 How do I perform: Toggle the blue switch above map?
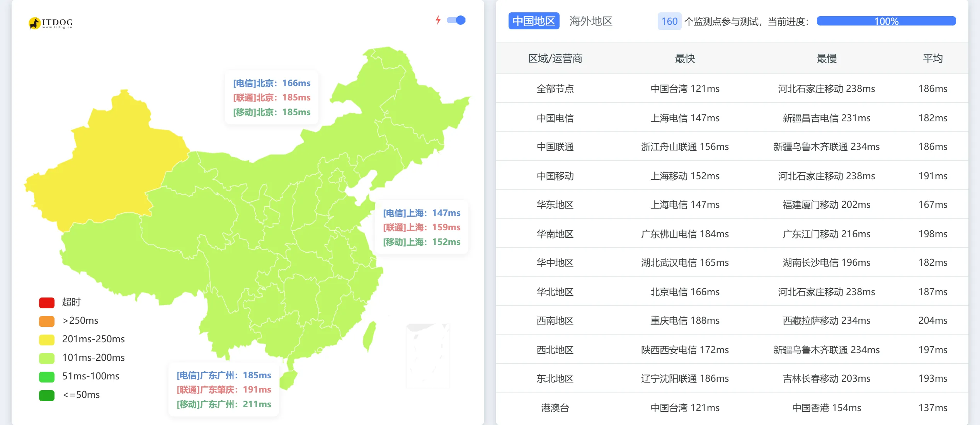[456, 20]
